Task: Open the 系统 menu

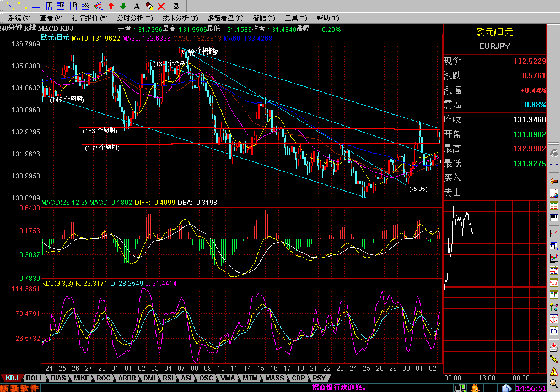Action: click(x=18, y=18)
